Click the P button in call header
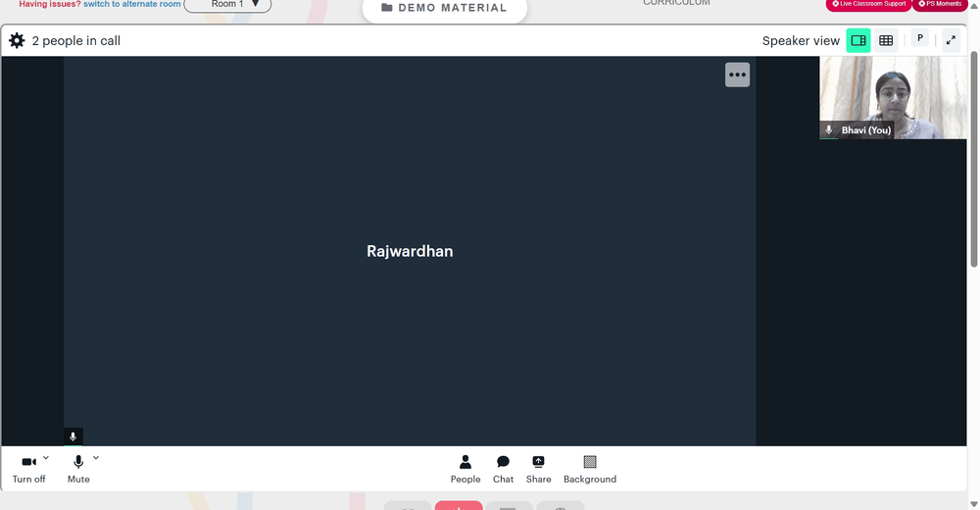Image resolution: width=980 pixels, height=510 pixels. pyautogui.click(x=919, y=38)
